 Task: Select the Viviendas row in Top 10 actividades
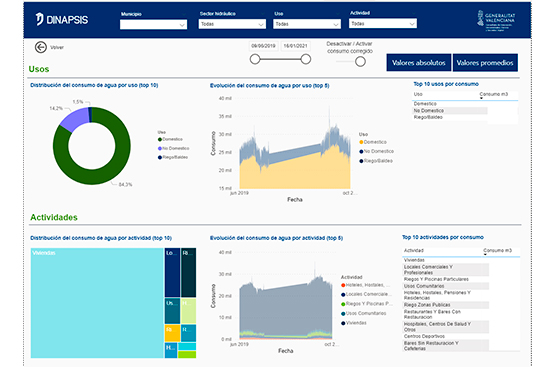[x=461, y=260]
